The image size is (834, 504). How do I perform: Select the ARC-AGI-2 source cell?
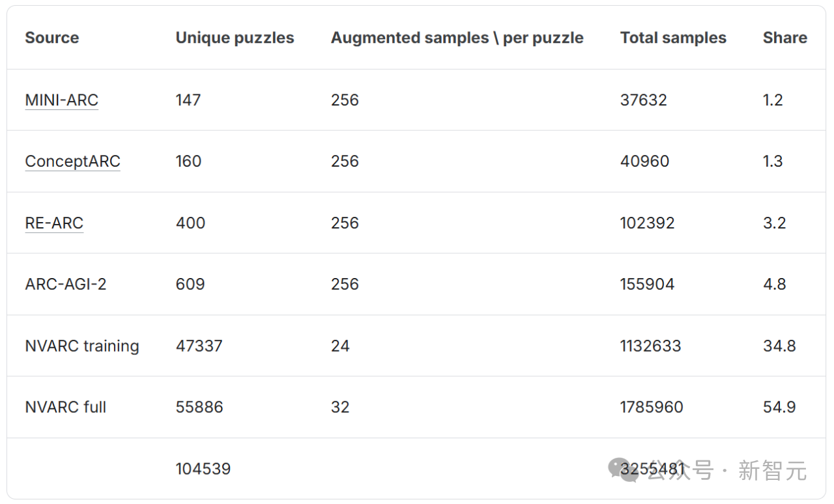tap(66, 285)
